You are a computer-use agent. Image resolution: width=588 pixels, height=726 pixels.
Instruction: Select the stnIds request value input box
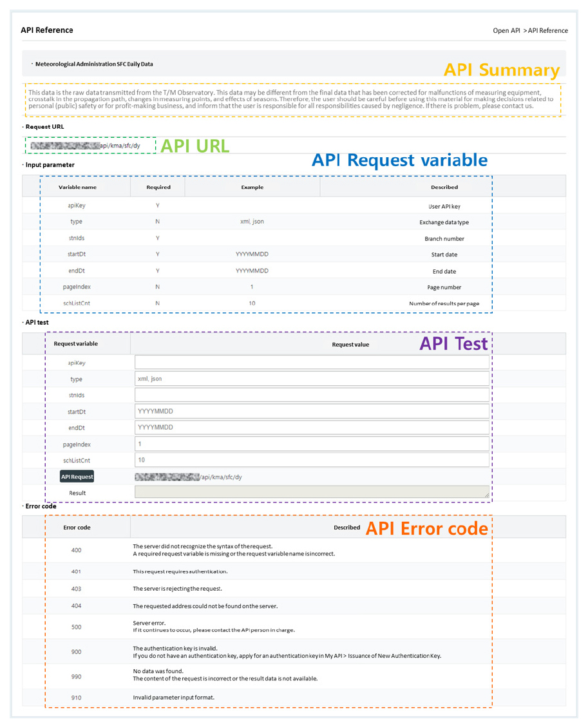[312, 395]
